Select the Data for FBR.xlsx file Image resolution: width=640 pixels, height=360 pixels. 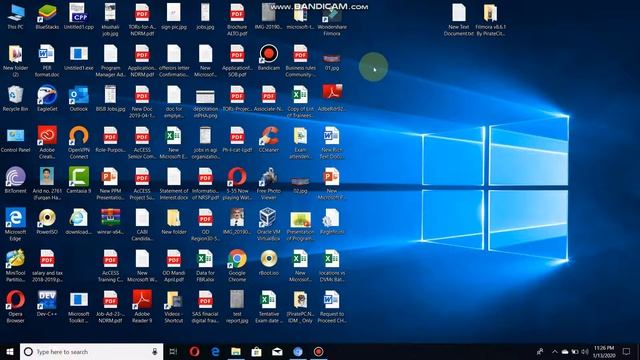205,266
